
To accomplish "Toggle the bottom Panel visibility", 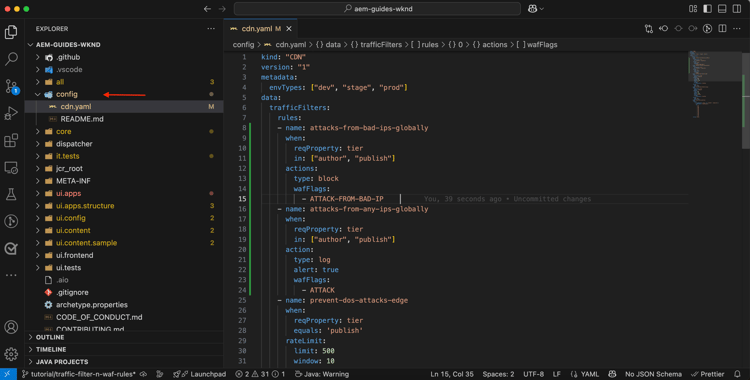I will 722,9.
